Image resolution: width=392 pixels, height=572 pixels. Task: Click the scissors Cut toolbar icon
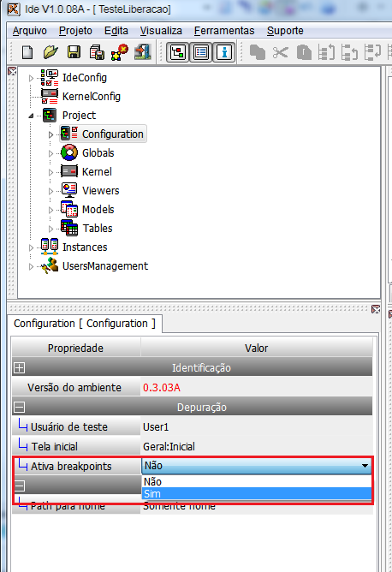[281, 52]
